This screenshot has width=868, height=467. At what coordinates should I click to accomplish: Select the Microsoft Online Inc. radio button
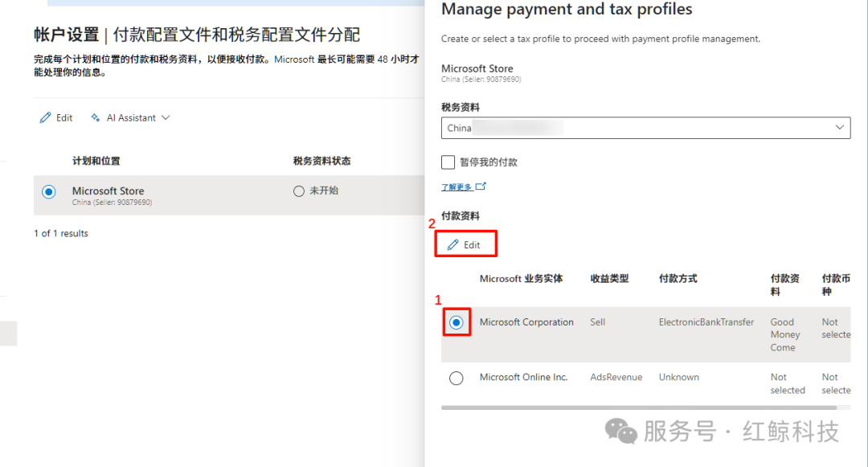(x=457, y=378)
